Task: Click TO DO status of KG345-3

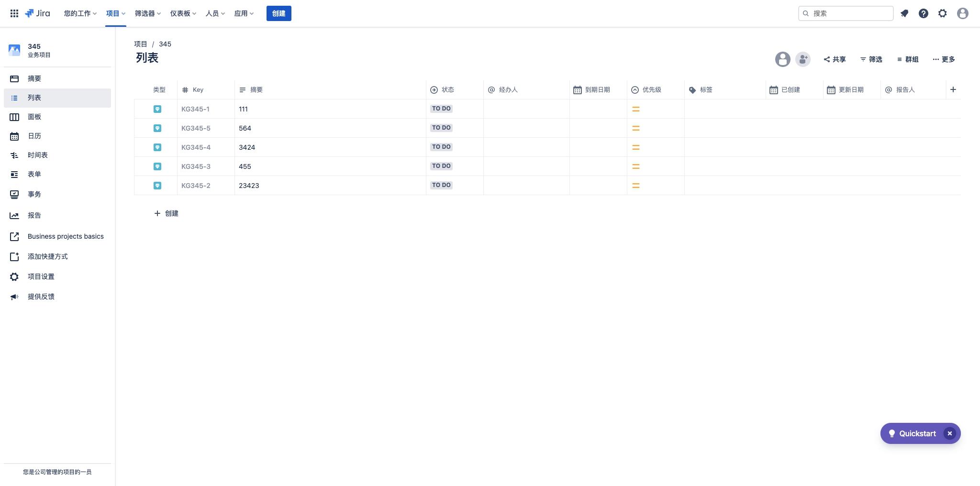Action: [441, 166]
